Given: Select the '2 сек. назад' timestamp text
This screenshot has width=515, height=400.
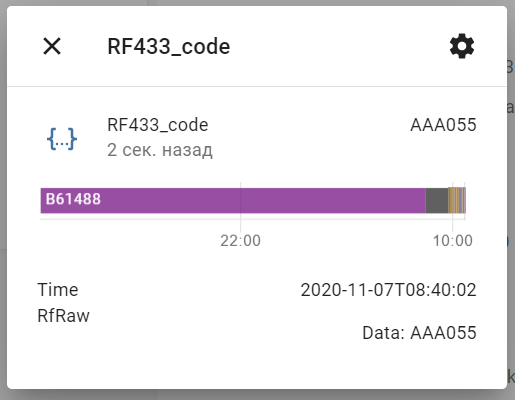Looking at the screenshot, I should [x=160, y=150].
